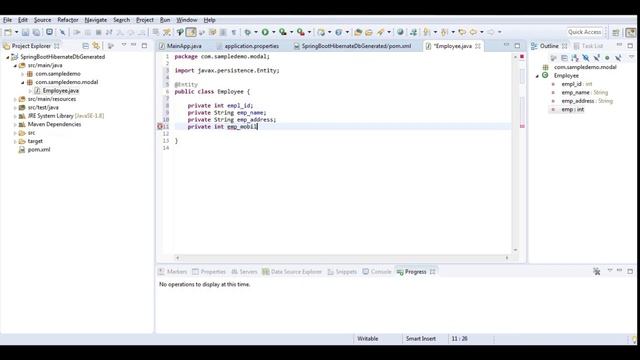Viewport: 640px width, 360px height.
Task: Click the Terminate red square icon
Action: click(x=98, y=32)
